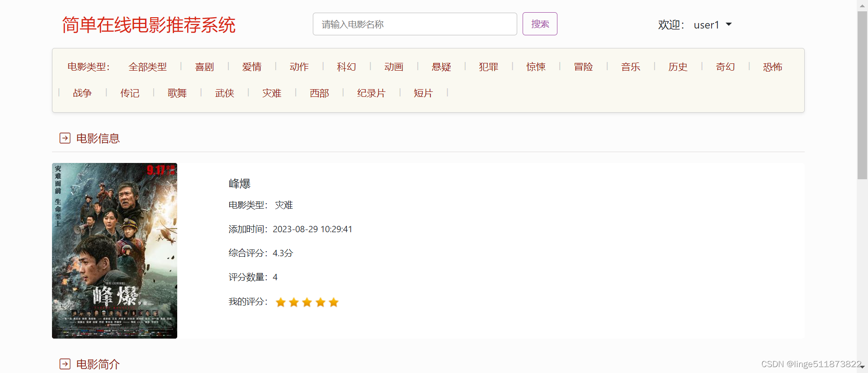Open the 西部 genre listing

point(319,93)
